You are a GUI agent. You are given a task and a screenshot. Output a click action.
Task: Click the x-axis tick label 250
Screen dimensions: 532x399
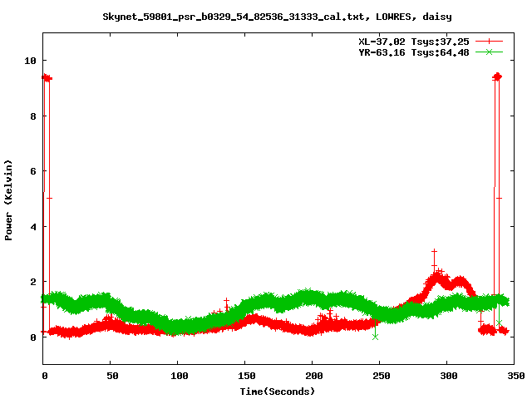pos(381,376)
